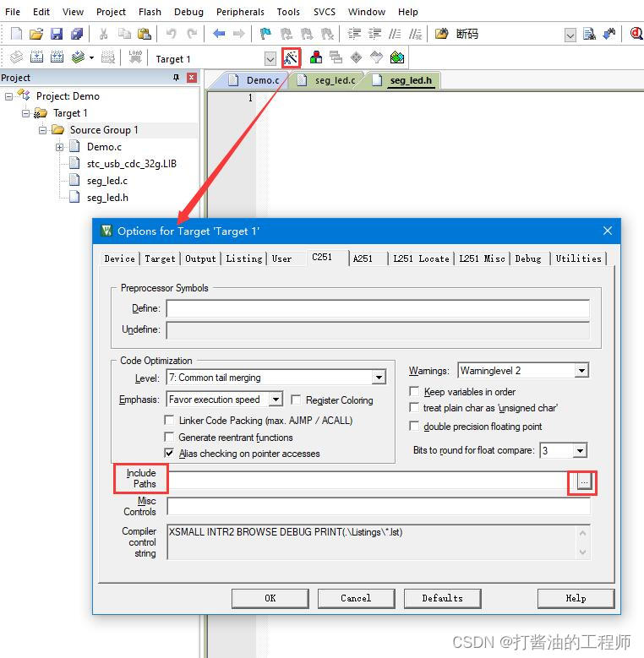Copy selection toolbar icon
This screenshot has height=658, width=644.
click(124, 34)
